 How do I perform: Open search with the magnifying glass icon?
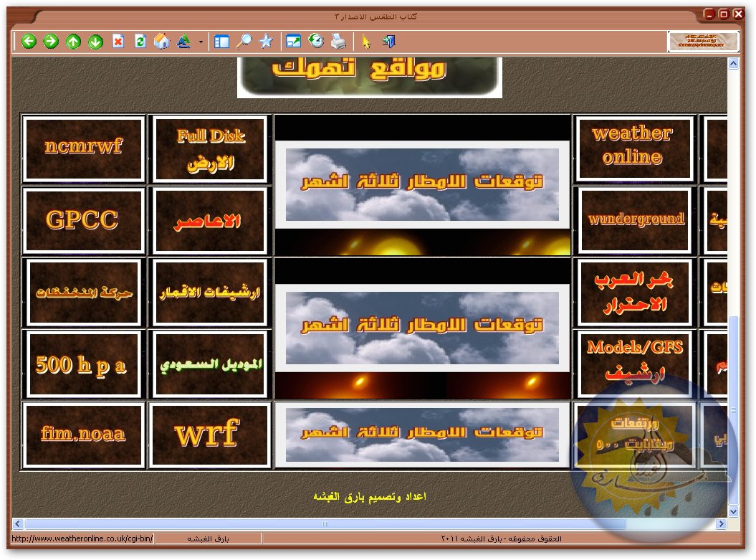coord(244,42)
